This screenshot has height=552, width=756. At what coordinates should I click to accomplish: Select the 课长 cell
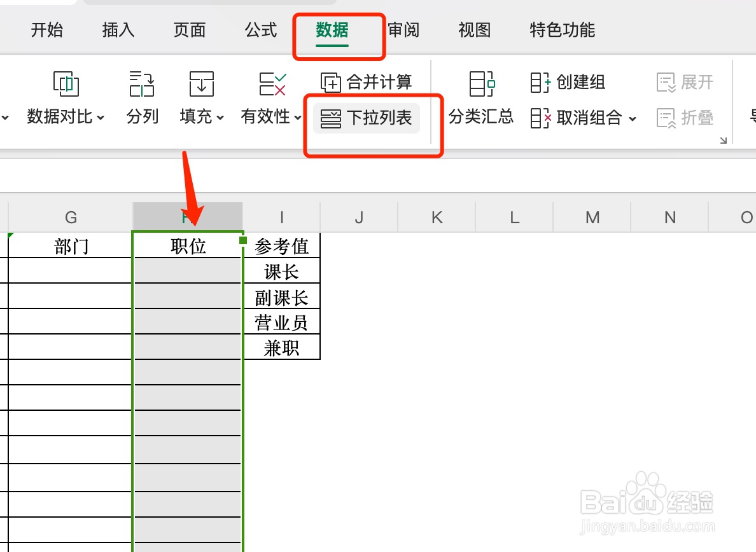pos(281,271)
